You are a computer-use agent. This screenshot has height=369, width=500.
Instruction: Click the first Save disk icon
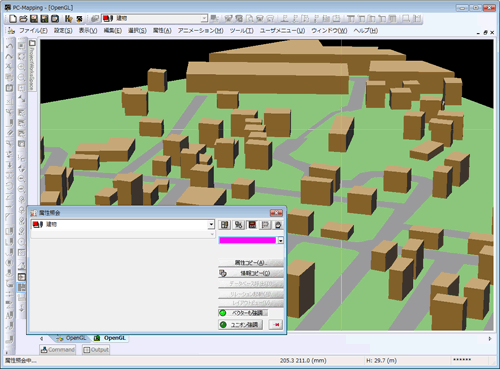34,19
